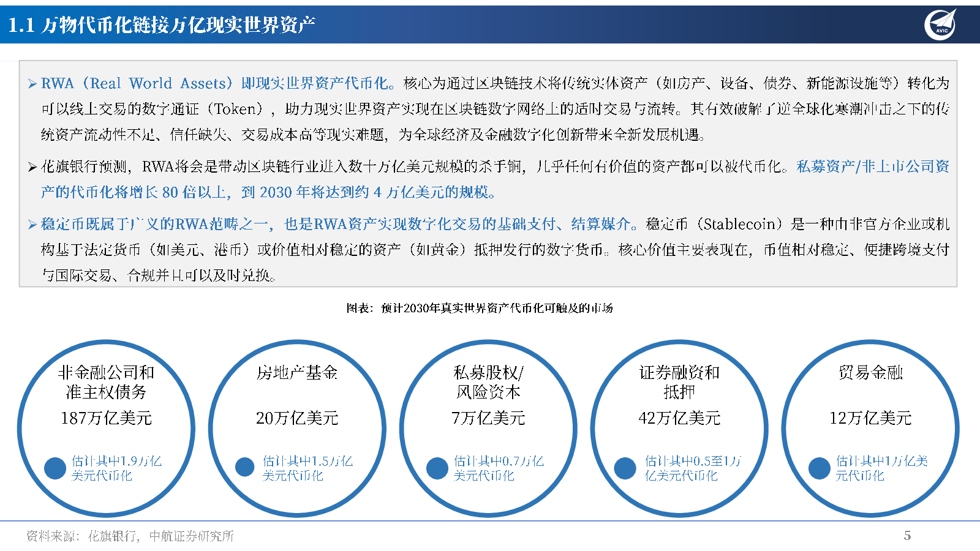Click the chart caption '图表: 预计2030年真实世界资产代币化可触及的市场'

click(x=480, y=308)
